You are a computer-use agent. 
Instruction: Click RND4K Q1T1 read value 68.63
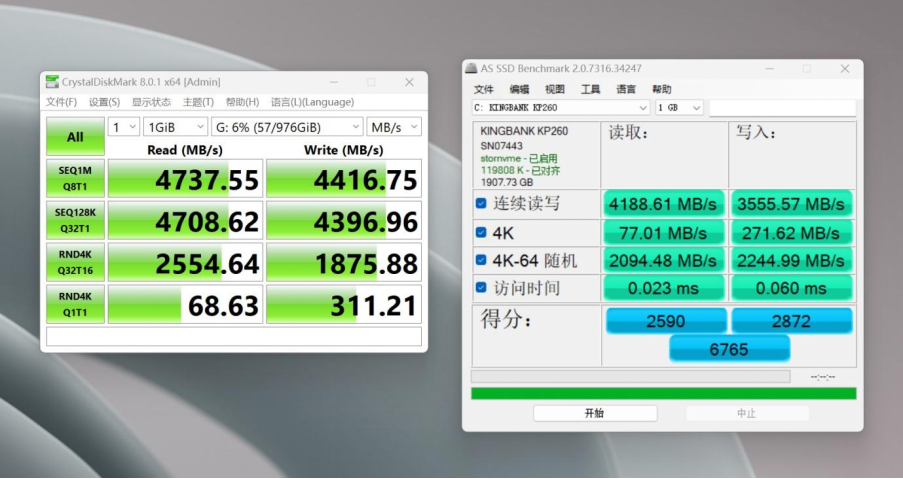[x=185, y=303]
